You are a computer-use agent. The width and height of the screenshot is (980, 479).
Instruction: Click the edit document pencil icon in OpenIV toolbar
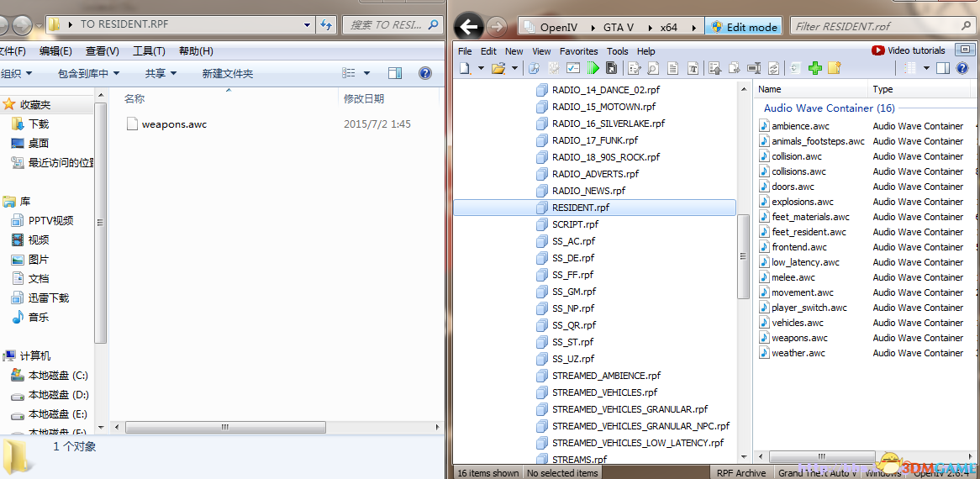coord(635,68)
